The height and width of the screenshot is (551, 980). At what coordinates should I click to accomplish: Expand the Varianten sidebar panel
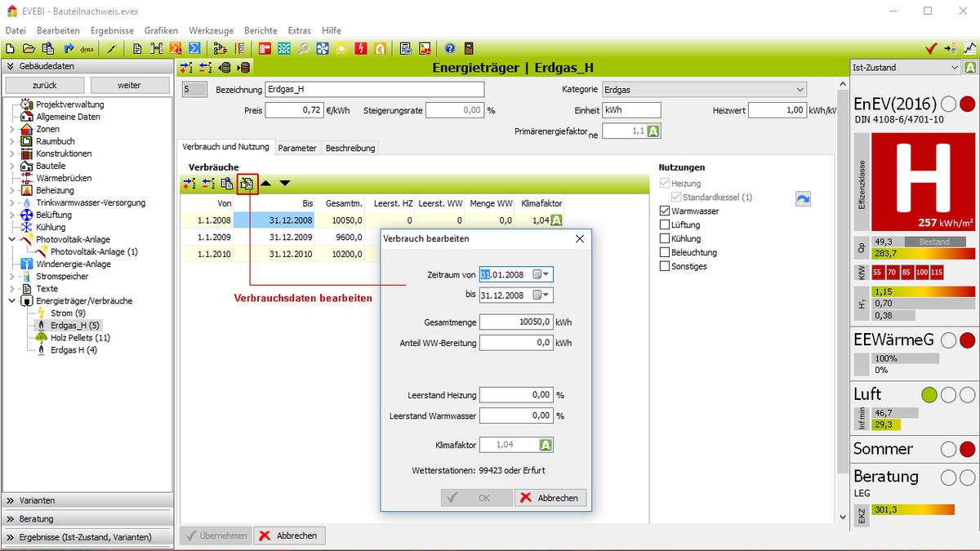[x=87, y=500]
